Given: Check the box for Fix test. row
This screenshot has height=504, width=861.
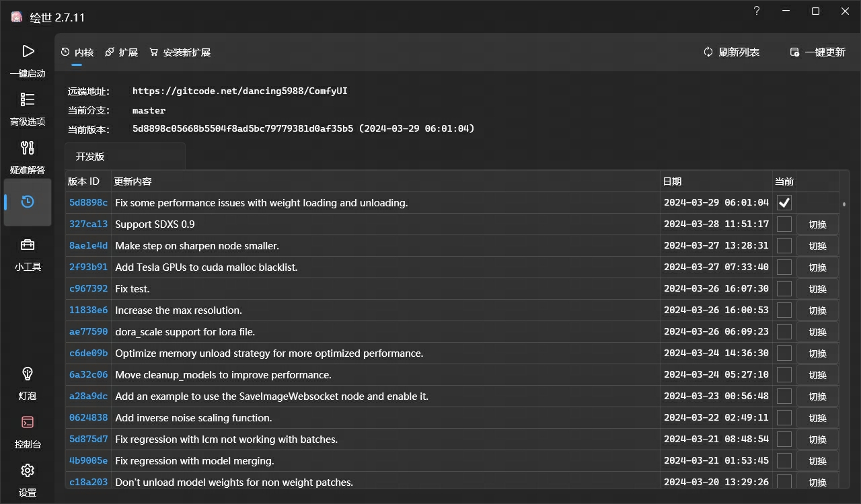Looking at the screenshot, I should click(x=784, y=288).
